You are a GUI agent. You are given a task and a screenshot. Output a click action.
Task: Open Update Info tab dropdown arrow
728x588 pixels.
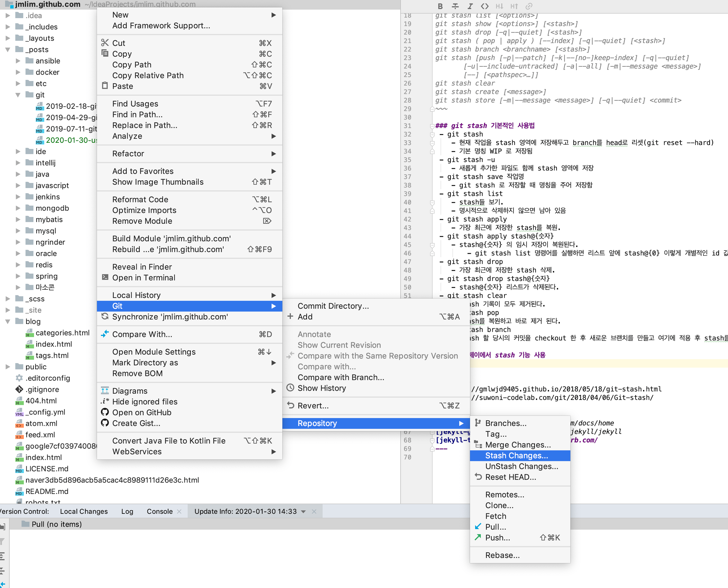click(303, 512)
